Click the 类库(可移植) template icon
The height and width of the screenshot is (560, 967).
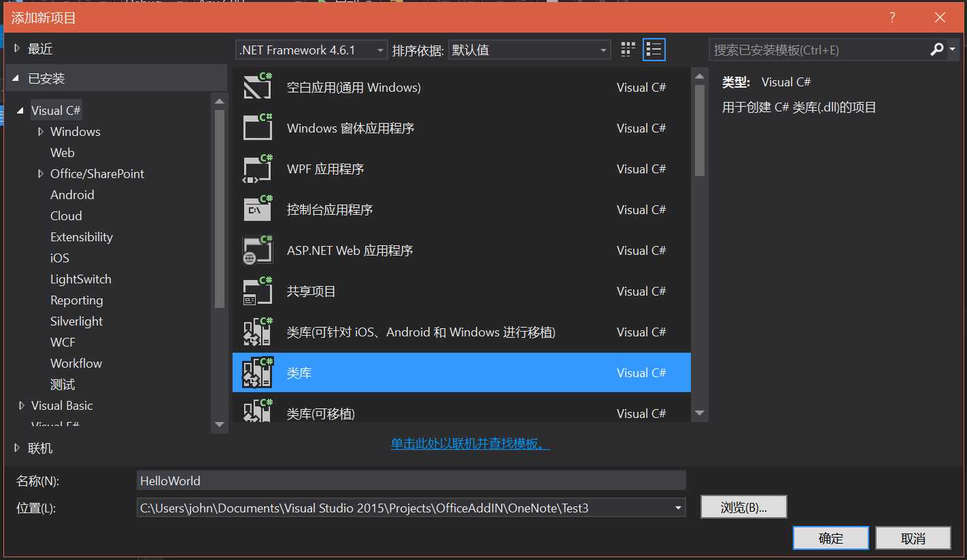[x=258, y=410]
